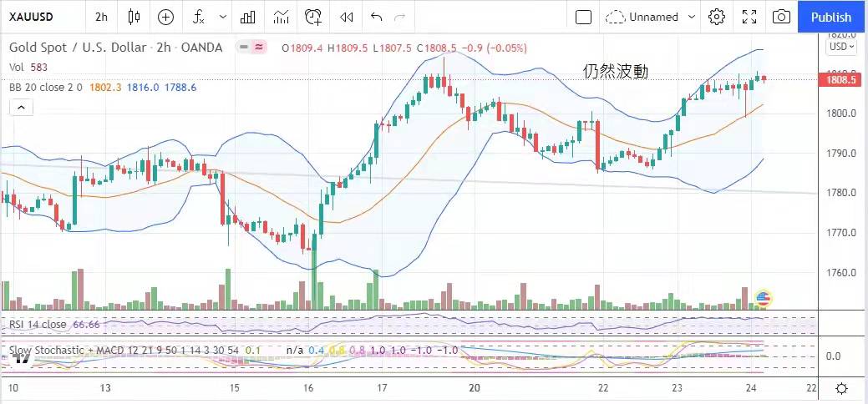Open the indicators fx button

pos(199,17)
